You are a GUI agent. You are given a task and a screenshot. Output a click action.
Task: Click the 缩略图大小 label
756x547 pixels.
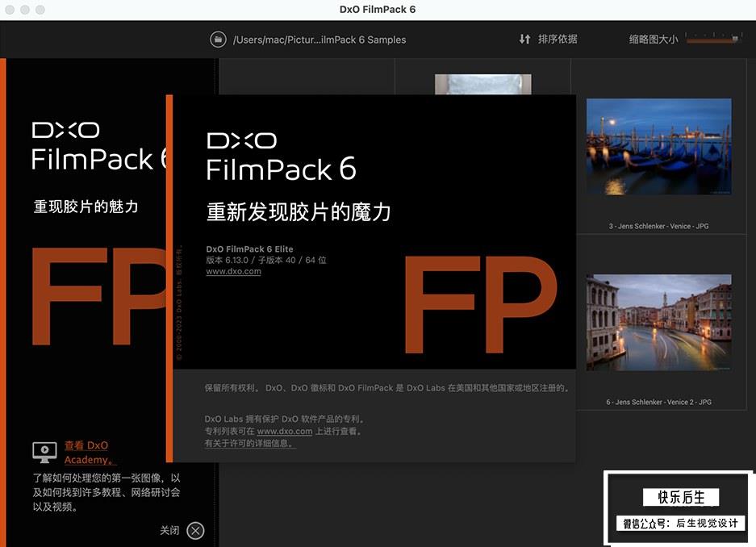pos(654,40)
